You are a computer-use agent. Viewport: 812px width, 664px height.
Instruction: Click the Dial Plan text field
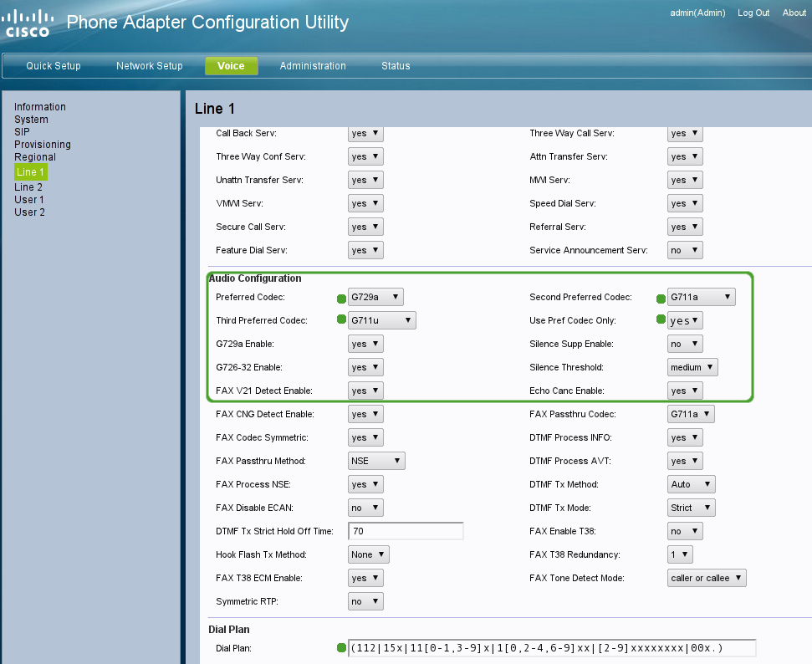point(552,648)
